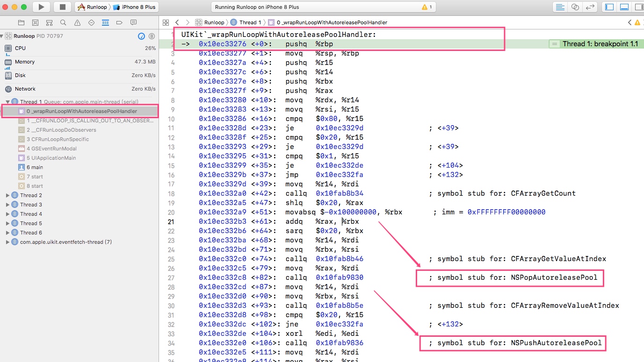Select stack frame 5 UIApplicationMain
Image resolution: width=644 pixels, height=362 pixels.
click(x=51, y=158)
